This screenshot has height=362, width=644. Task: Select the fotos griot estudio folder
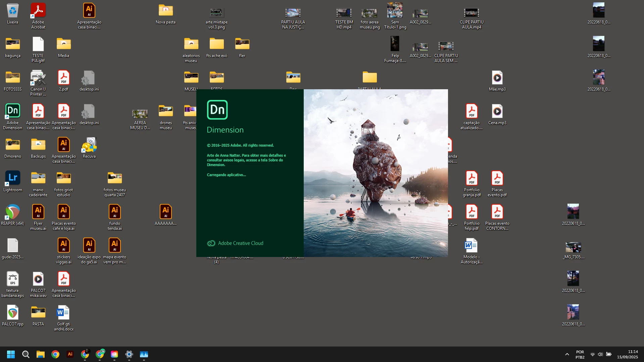pos(64,184)
